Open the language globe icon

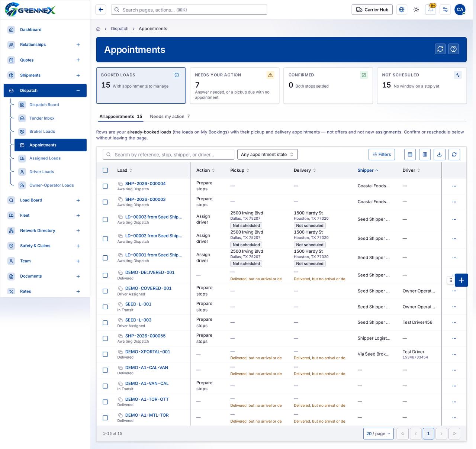click(402, 10)
